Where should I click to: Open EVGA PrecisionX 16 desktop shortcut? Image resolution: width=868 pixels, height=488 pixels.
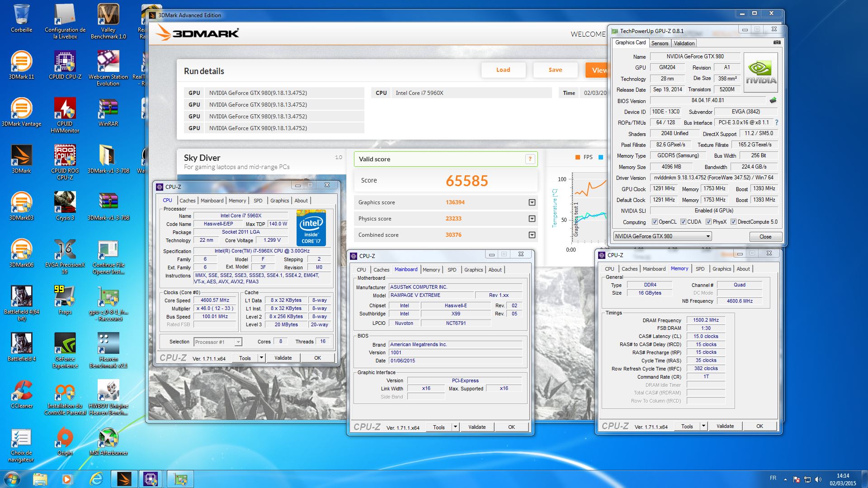pos(65,256)
